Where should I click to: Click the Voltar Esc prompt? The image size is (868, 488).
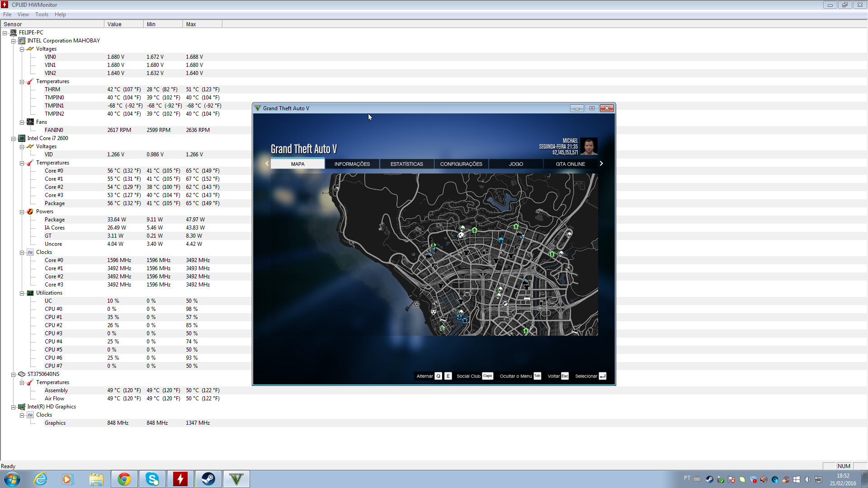click(558, 376)
